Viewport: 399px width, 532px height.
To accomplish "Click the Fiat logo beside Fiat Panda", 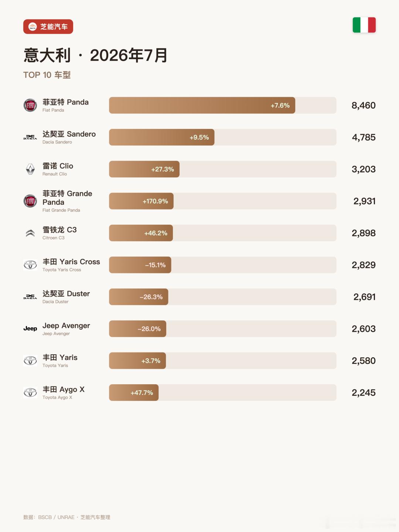I will (x=30, y=105).
